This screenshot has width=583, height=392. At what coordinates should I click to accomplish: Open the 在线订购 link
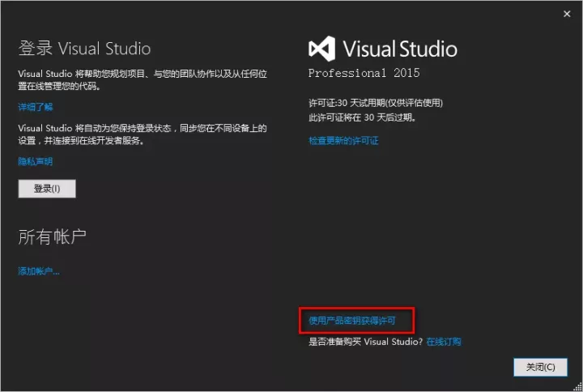click(444, 342)
